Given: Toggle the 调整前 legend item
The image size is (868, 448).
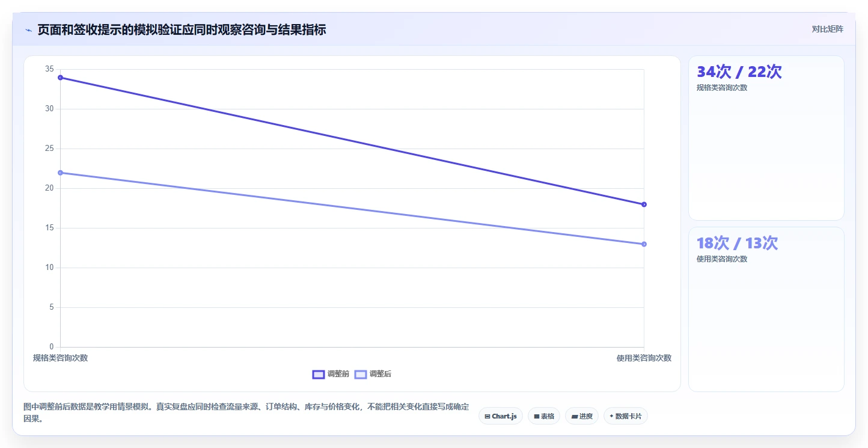Looking at the screenshot, I should click(331, 374).
